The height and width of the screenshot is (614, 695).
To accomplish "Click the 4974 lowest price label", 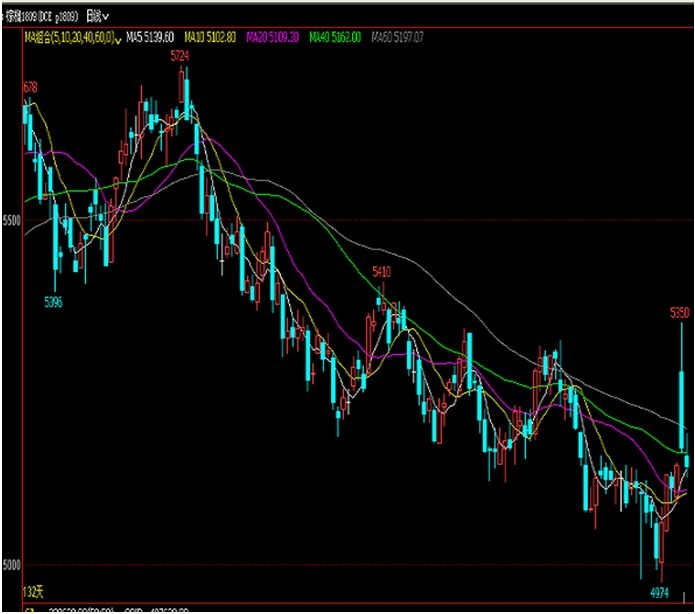I will [660, 592].
